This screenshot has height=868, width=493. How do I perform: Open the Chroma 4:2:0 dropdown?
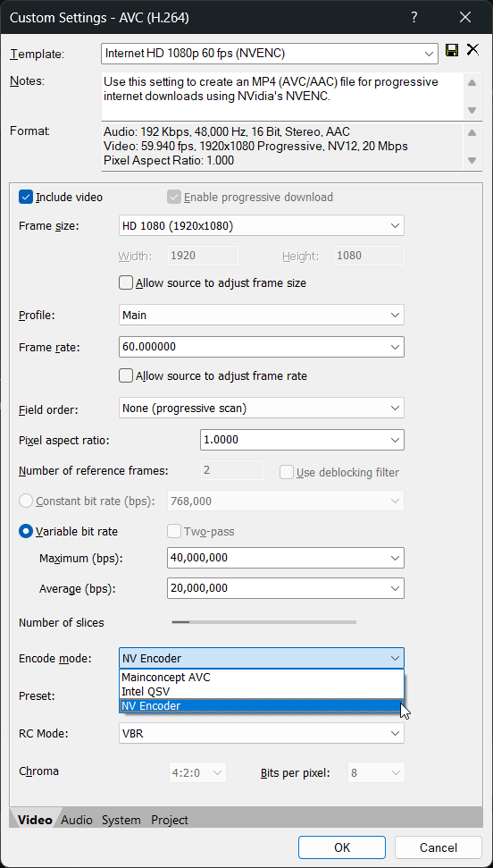(197, 772)
